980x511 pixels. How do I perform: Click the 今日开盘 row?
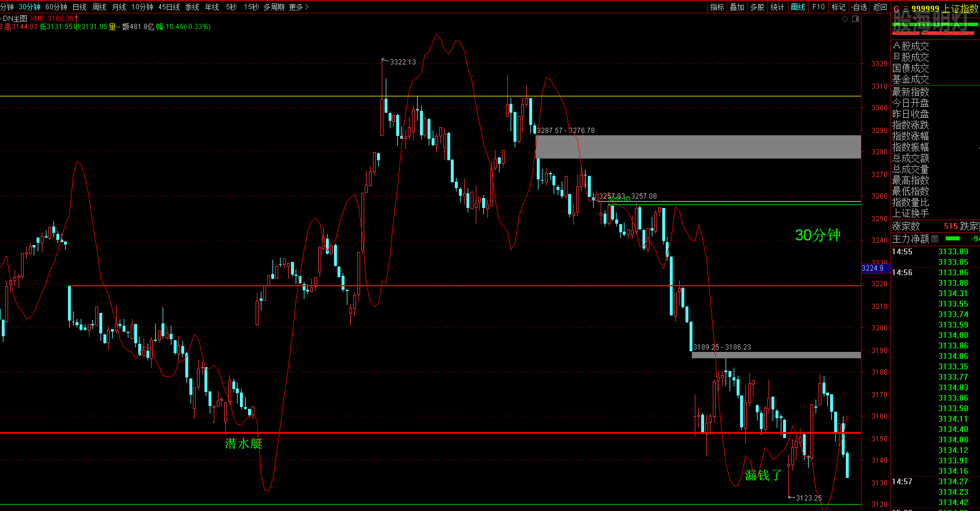935,103
